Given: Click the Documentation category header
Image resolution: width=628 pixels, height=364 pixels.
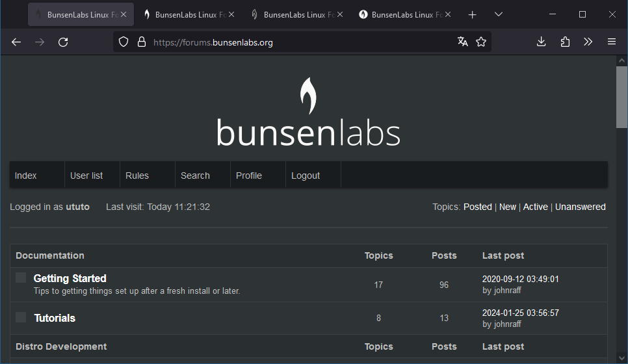Looking at the screenshot, I should [49, 255].
